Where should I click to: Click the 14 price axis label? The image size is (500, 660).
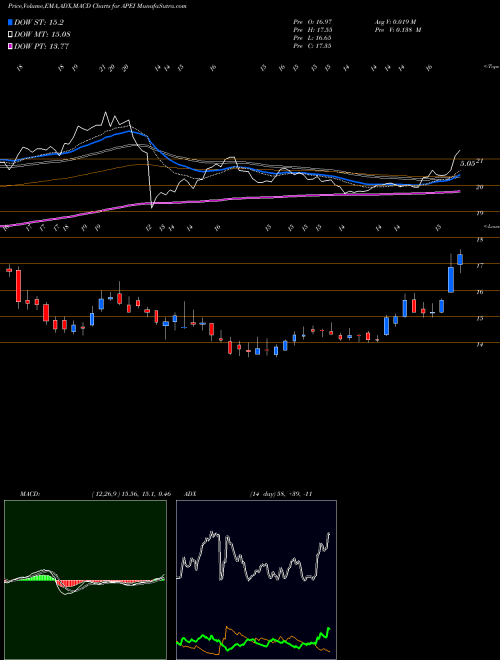pos(479,344)
